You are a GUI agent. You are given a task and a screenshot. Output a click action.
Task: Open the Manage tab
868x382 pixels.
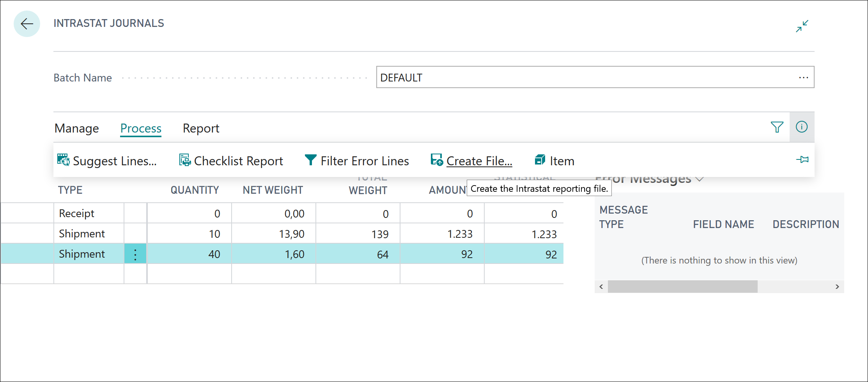77,128
